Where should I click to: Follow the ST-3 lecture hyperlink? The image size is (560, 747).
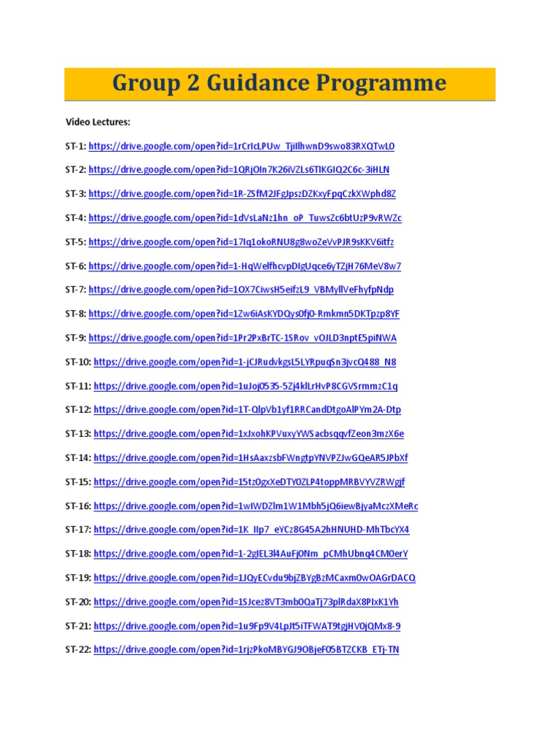click(x=242, y=194)
